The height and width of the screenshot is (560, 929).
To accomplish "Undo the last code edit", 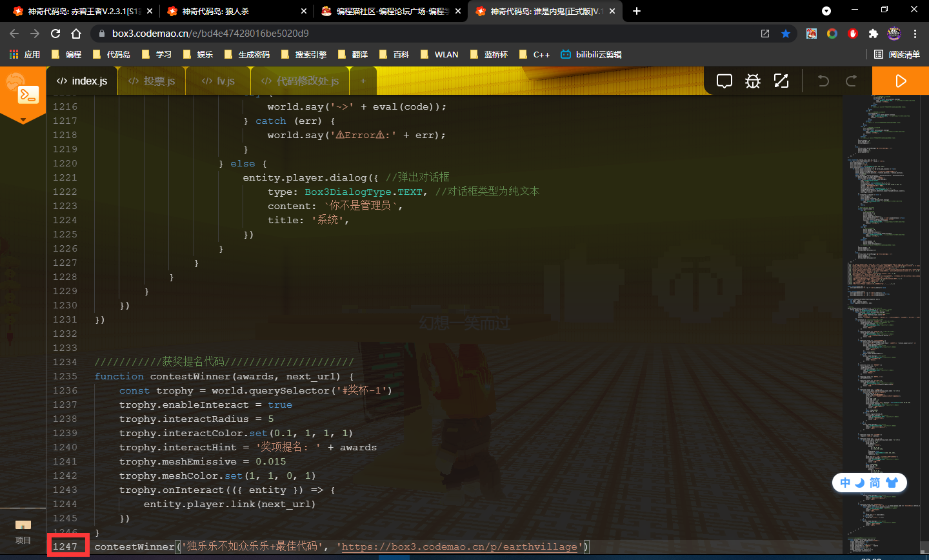I will [x=823, y=81].
